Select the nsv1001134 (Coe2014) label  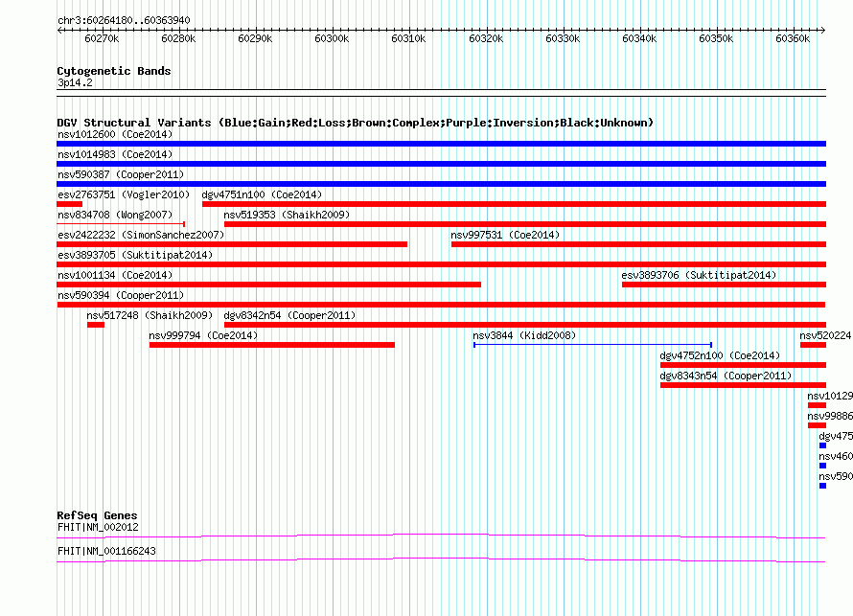115,275
